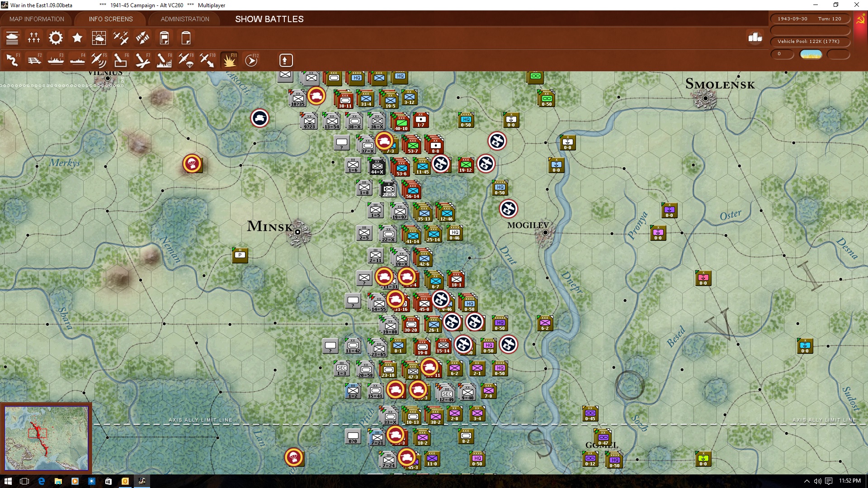This screenshot has width=868, height=488.
Task: Click the minimap thumbnail in the corner
Action: coord(46,438)
